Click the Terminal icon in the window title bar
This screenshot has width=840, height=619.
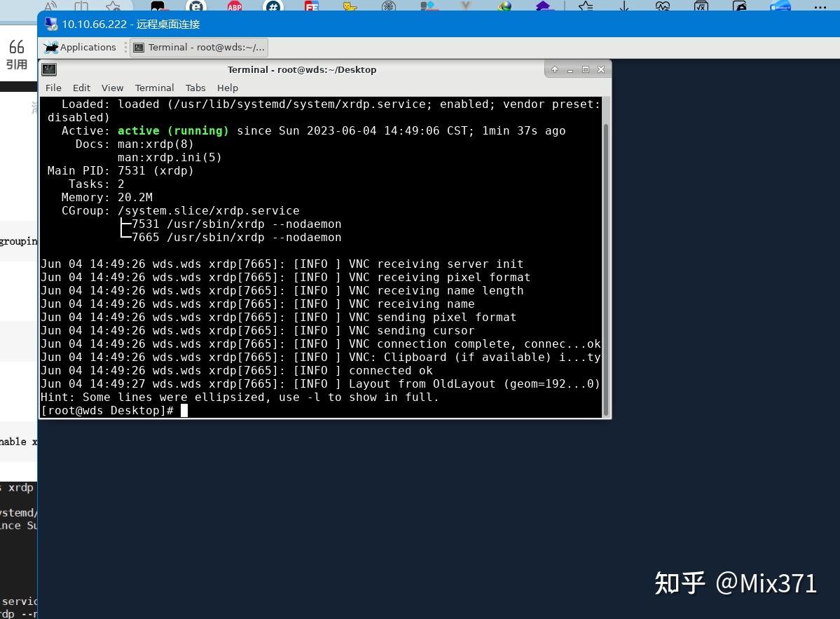coord(49,69)
